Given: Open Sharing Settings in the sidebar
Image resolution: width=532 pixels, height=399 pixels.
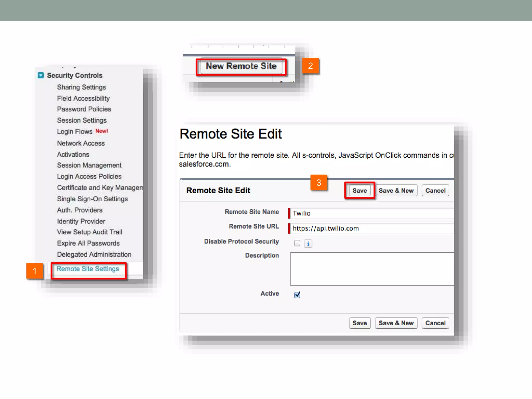Looking at the screenshot, I should (x=81, y=87).
